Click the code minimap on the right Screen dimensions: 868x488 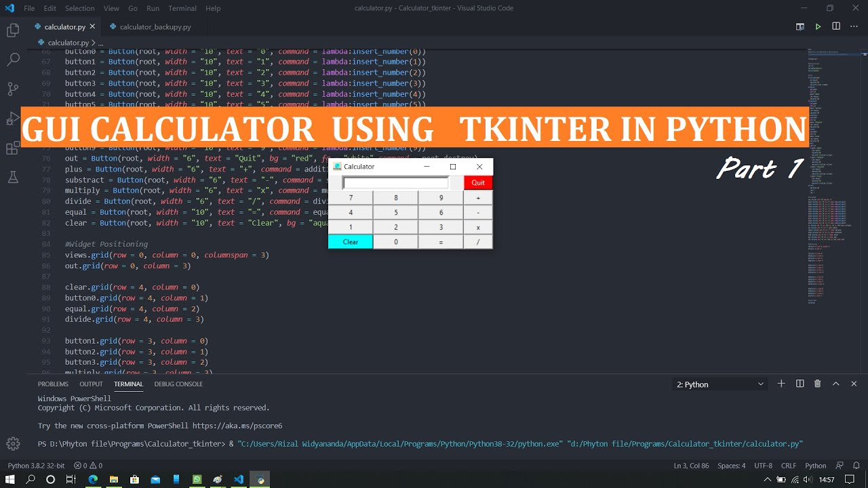click(833, 176)
